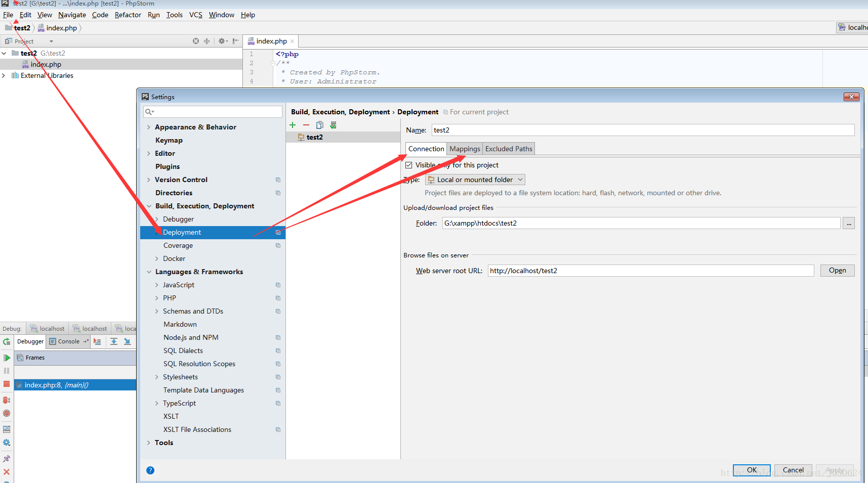This screenshot has height=483, width=868.
Task: Remove selected server with minus icon
Action: click(306, 125)
